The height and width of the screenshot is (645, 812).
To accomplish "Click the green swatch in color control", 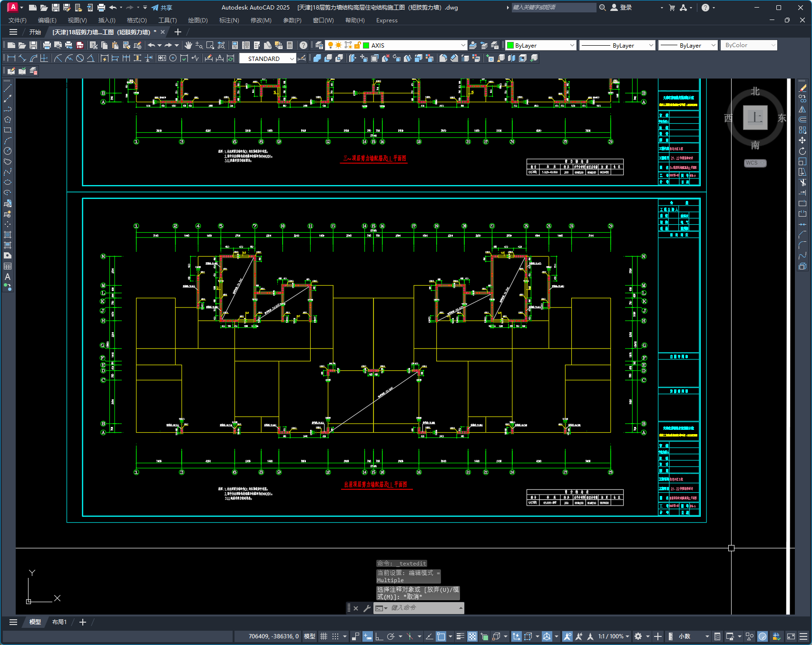I will pos(510,45).
